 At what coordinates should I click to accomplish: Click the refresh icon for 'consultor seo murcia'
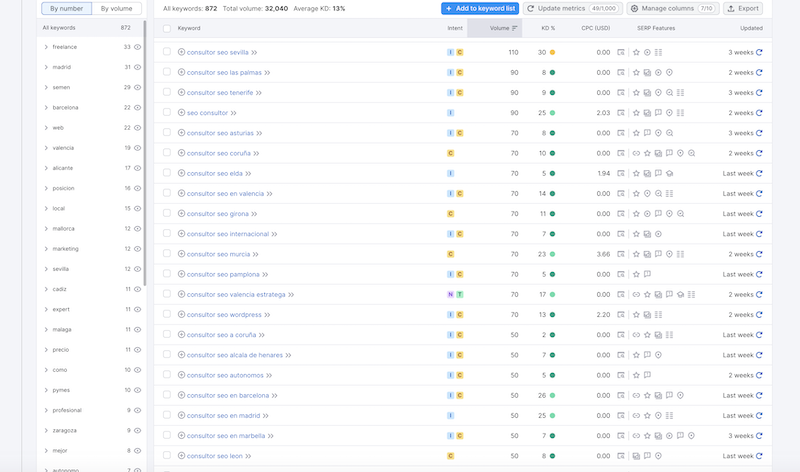(759, 254)
